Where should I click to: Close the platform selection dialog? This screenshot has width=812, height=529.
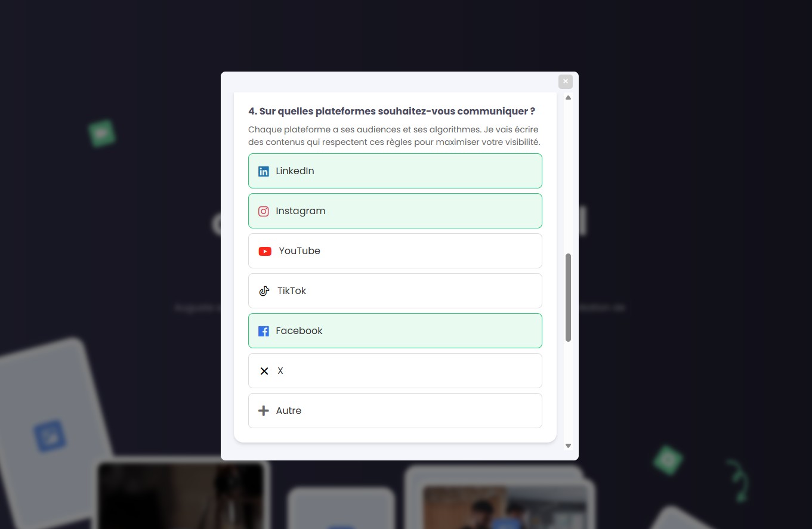tap(566, 82)
